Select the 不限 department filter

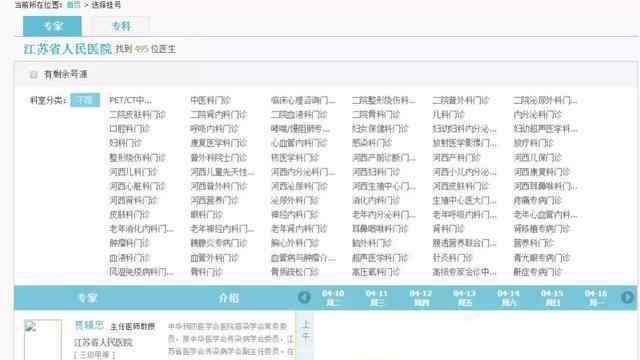pos(85,100)
